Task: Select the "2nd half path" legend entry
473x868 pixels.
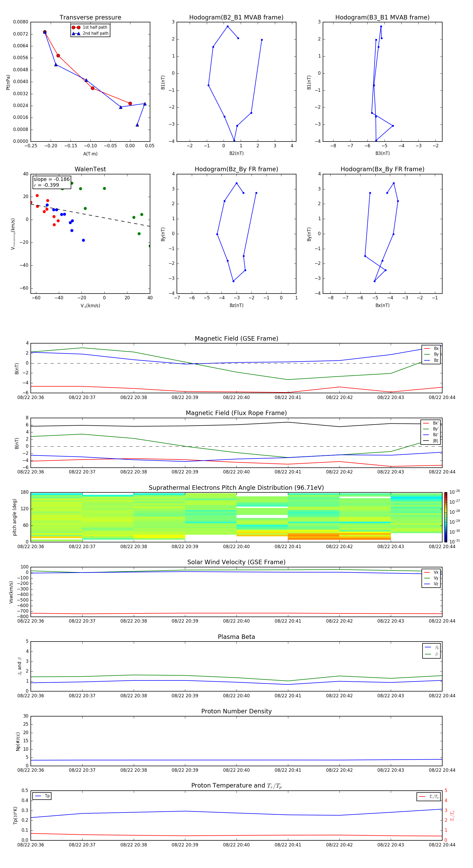Action: click(90, 33)
